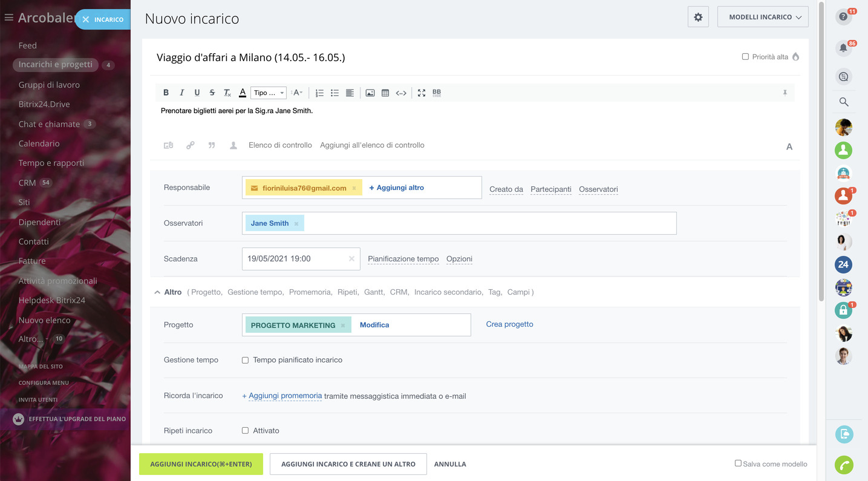This screenshot has height=481, width=868.
Task: Insert a table into description
Action: [x=385, y=93]
